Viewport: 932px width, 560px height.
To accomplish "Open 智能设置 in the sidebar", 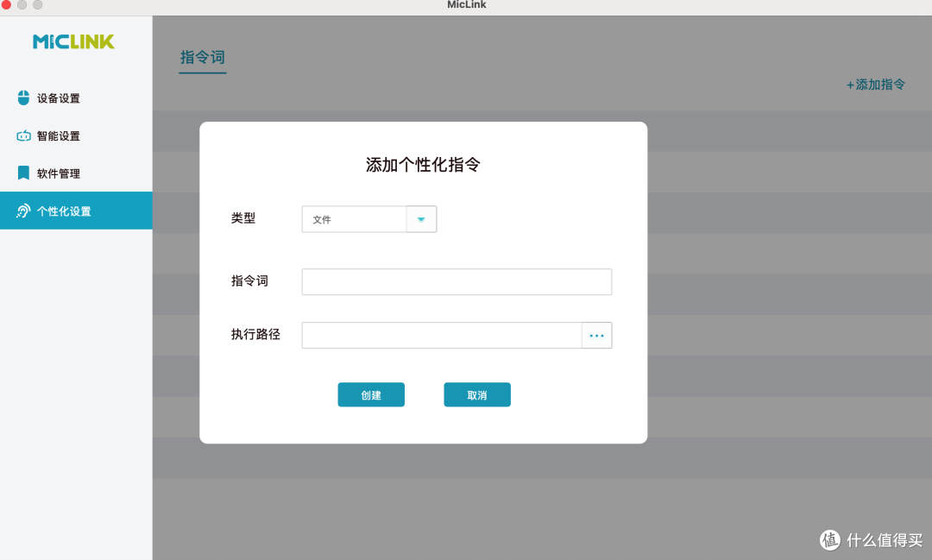I will (x=76, y=135).
